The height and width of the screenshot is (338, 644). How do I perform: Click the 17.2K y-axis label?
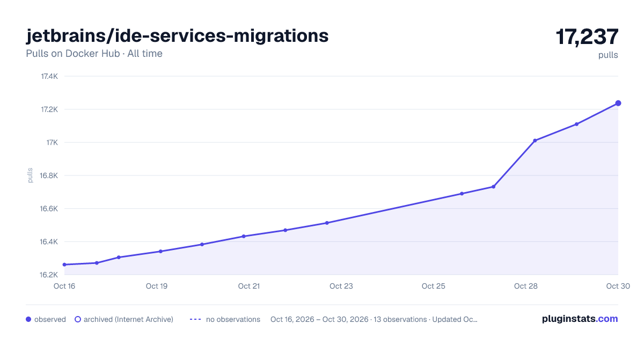pyautogui.click(x=49, y=109)
